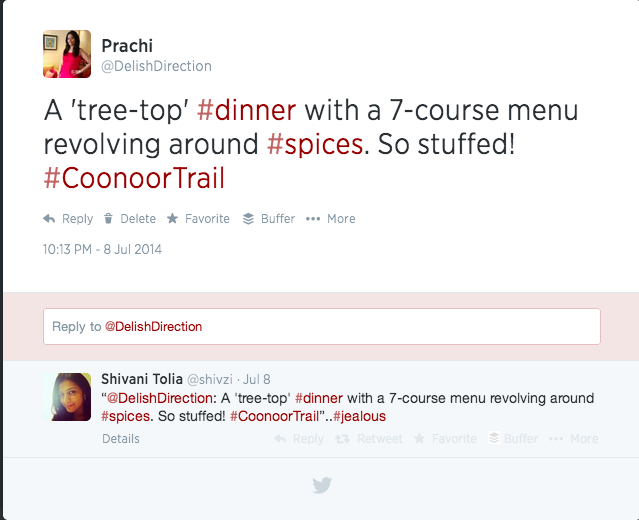The image size is (639, 520).
Task: Favorite Shivani Tolia's reply tweet
Action: coord(420,439)
